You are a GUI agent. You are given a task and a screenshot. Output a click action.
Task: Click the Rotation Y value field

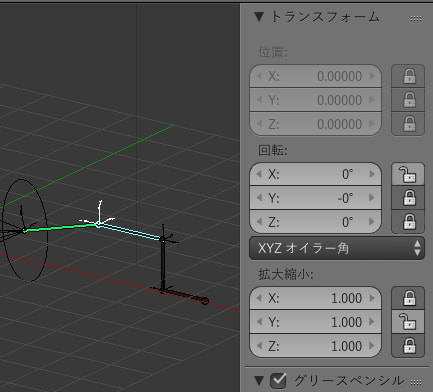(315, 198)
